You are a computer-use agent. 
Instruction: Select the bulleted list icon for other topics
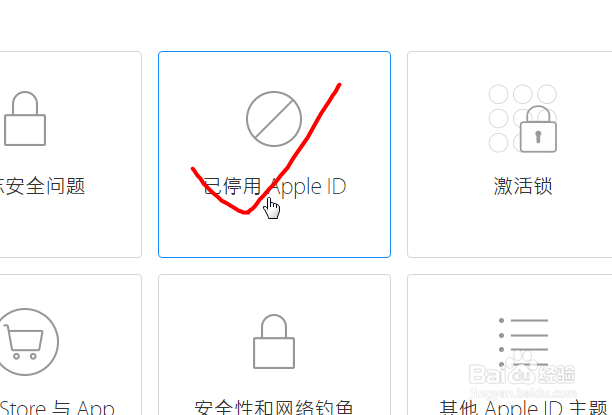(523, 342)
